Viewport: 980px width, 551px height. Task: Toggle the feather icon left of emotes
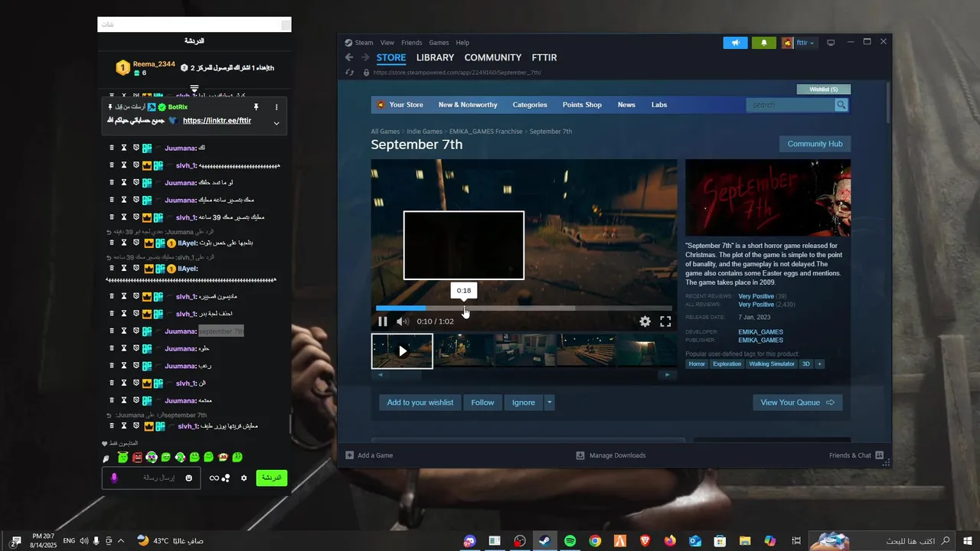click(x=106, y=458)
